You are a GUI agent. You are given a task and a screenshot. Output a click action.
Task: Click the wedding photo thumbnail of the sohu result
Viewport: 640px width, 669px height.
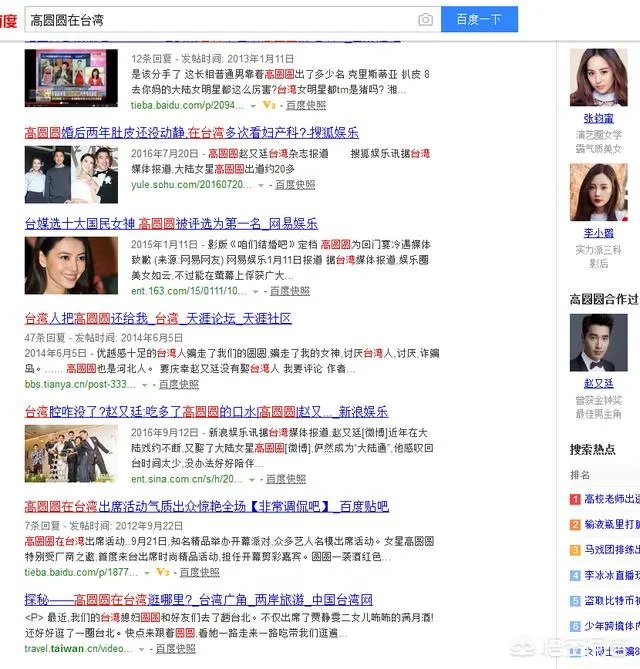[71, 175]
